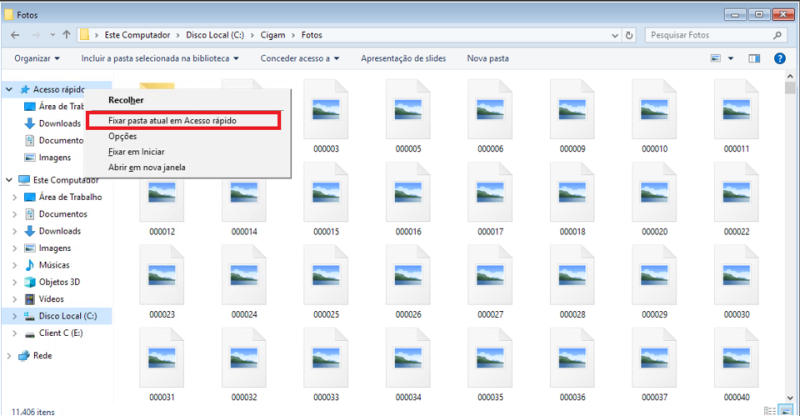
Task: Select Client C (E:) drive
Action: (x=54, y=333)
